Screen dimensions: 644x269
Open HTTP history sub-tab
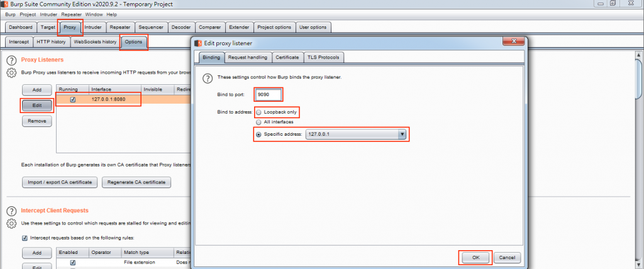click(x=51, y=42)
